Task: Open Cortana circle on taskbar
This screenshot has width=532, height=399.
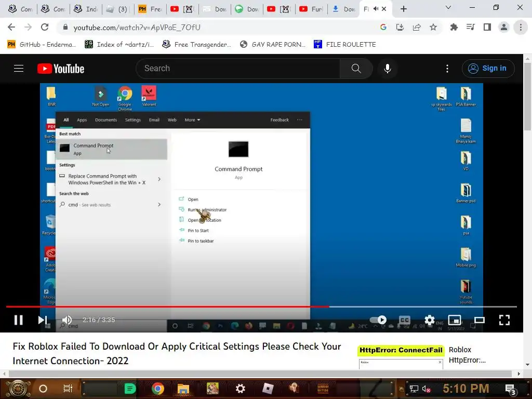Action: 43,389
